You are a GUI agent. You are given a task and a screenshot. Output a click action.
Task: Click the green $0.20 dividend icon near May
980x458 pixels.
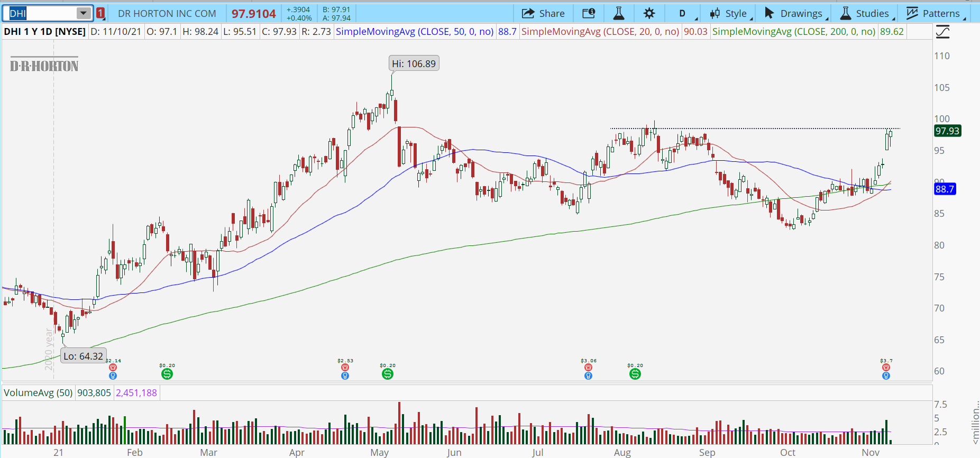point(388,374)
